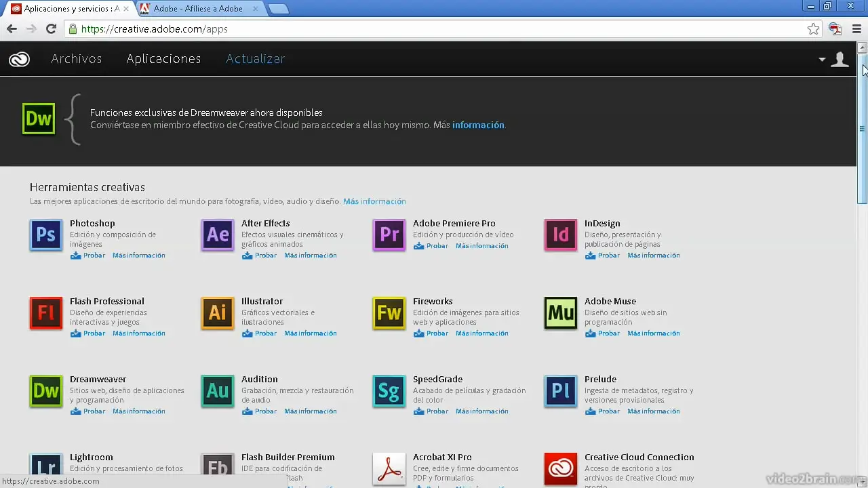Click the Herramientas creativas heading
868x488 pixels.
(87, 187)
